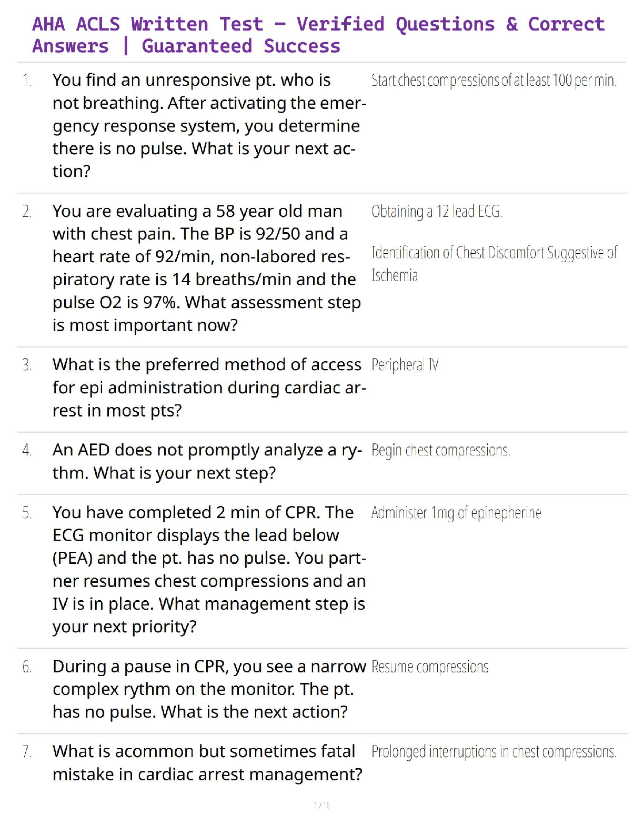Click the PEA question about 2 min CPR

coord(209,569)
